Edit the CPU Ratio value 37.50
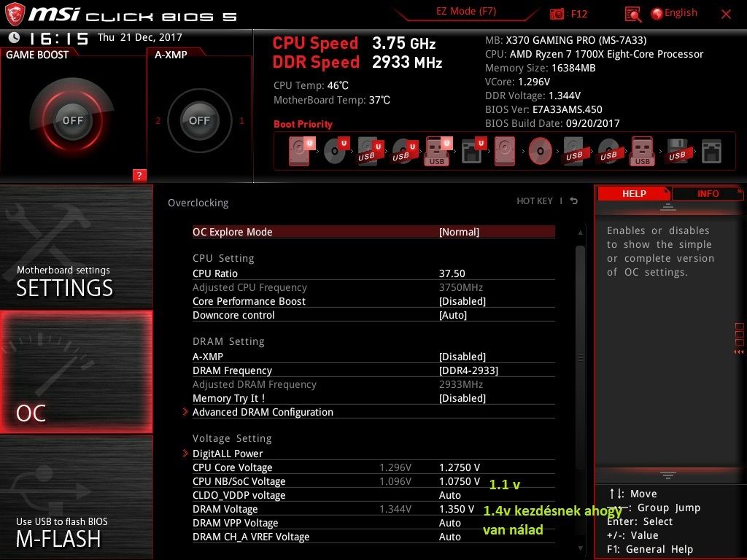 click(452, 273)
